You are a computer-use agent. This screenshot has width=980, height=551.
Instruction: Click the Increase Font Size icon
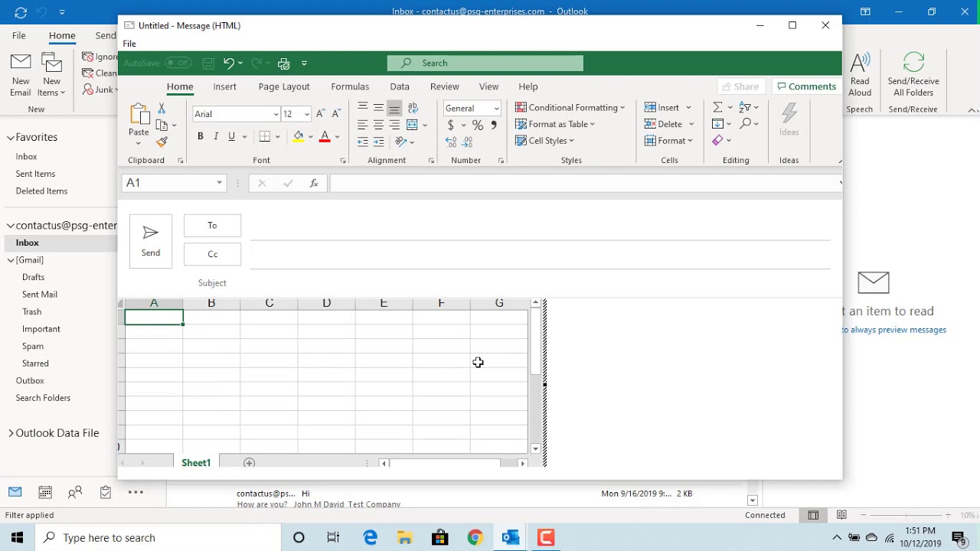point(321,114)
